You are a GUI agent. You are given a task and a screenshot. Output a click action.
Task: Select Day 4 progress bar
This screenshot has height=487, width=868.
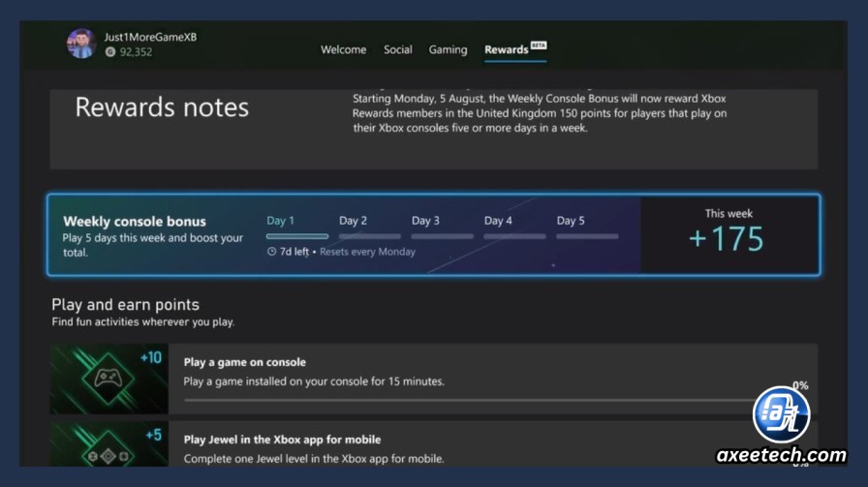(514, 236)
